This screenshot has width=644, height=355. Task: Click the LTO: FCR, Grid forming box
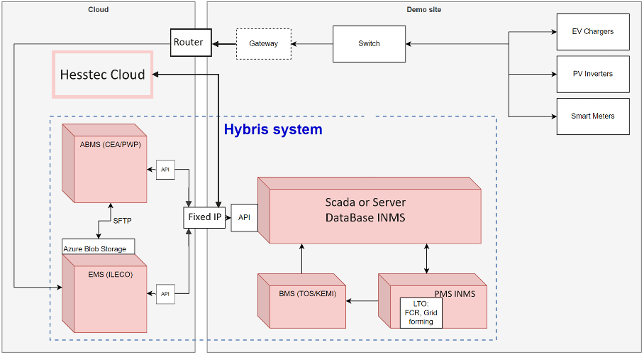[421, 313]
